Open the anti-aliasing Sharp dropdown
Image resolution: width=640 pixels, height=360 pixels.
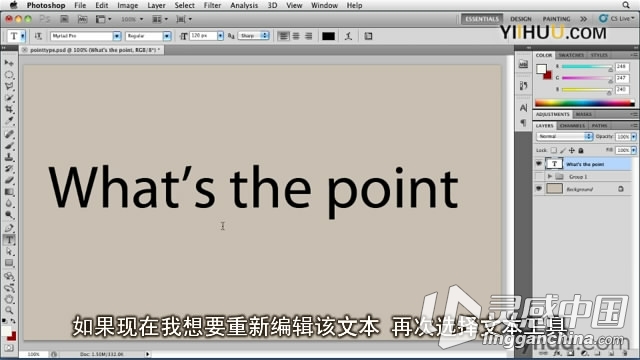tap(253, 36)
